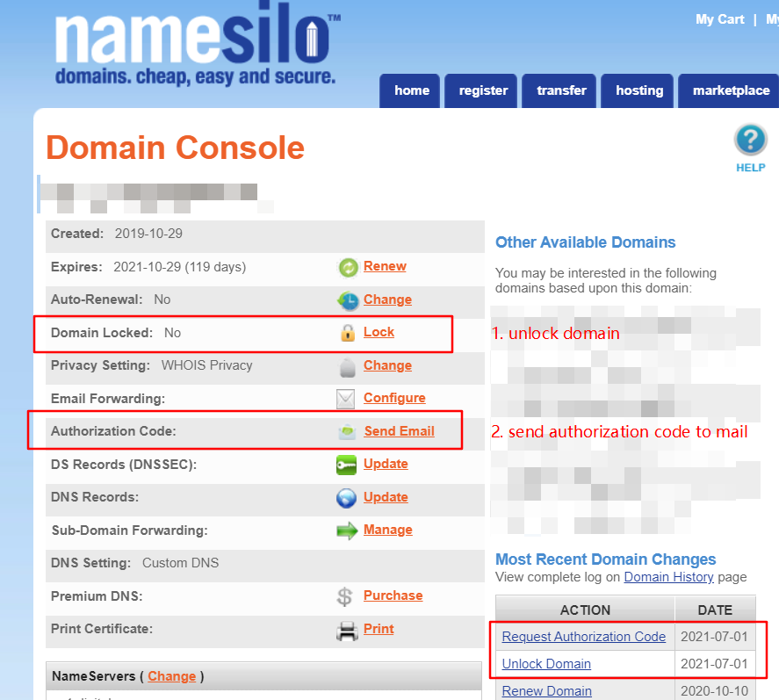This screenshot has height=700, width=779.
Task: Click the Authorization Code mail icon
Action: (348, 432)
